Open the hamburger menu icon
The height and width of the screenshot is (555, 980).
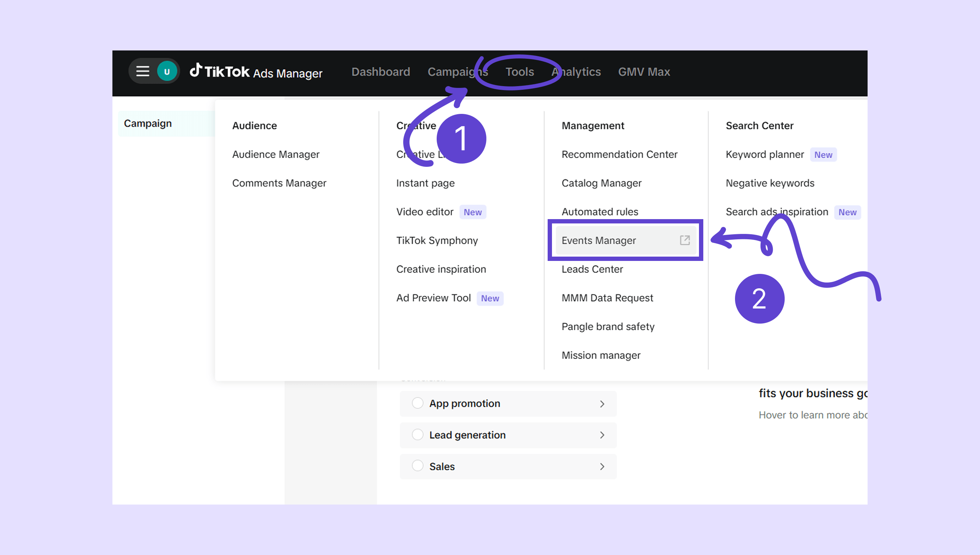pos(143,71)
